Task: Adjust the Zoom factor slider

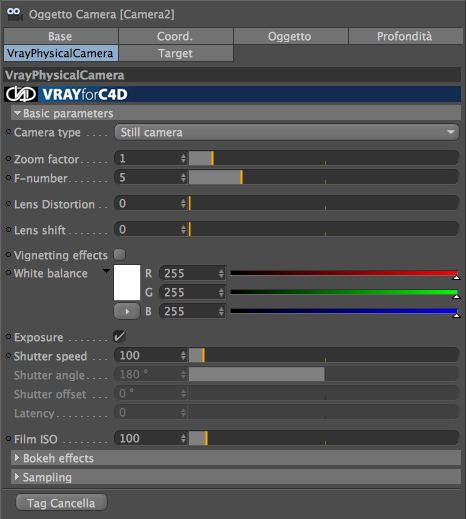Action: 323,158
